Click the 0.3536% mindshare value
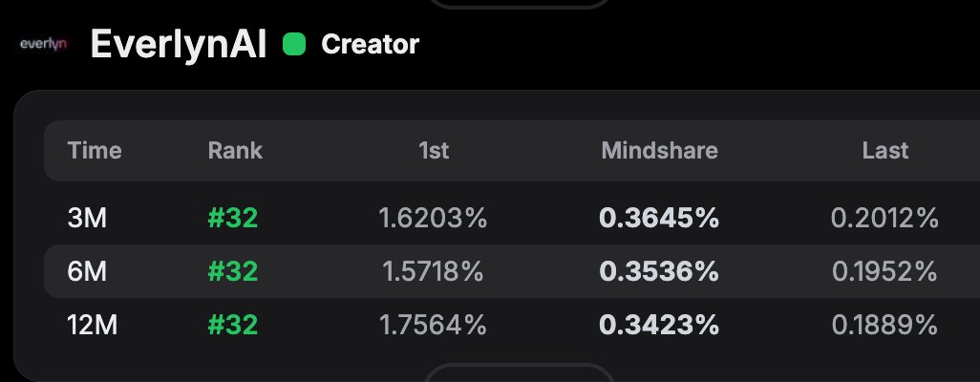 click(659, 271)
